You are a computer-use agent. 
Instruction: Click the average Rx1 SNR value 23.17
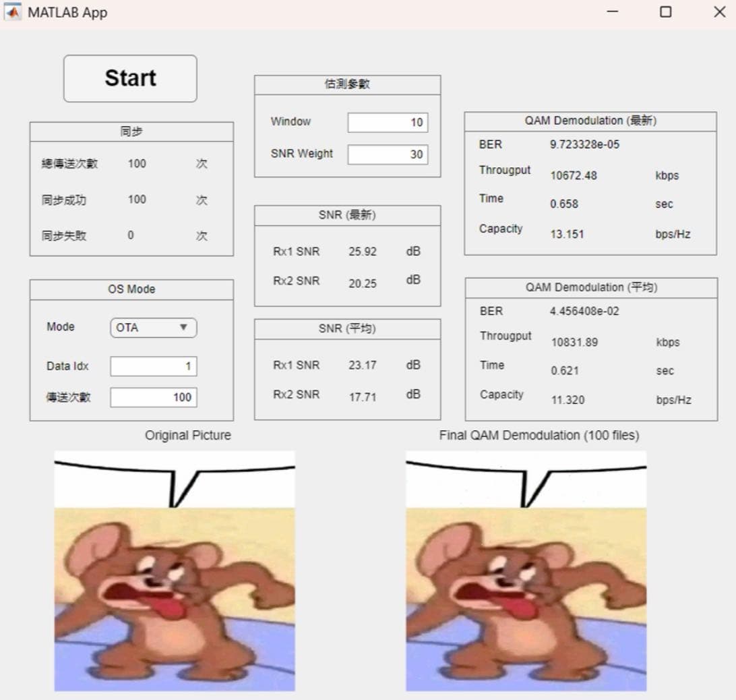tap(363, 365)
